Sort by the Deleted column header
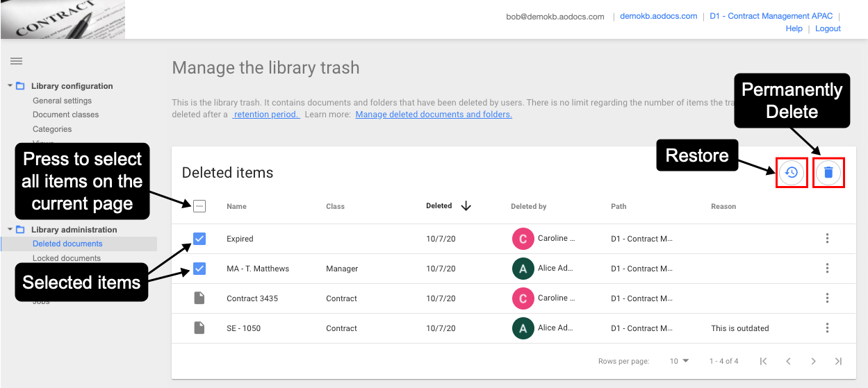Image resolution: width=868 pixels, height=388 pixels. [439, 205]
